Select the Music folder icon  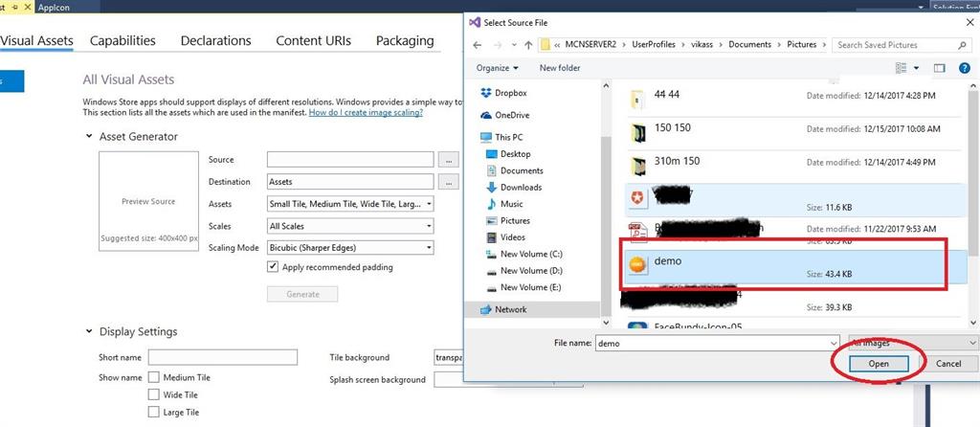(491, 204)
